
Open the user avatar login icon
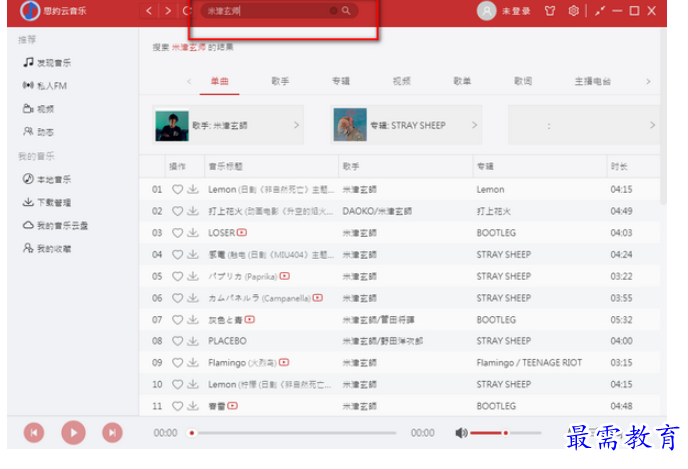(x=486, y=11)
